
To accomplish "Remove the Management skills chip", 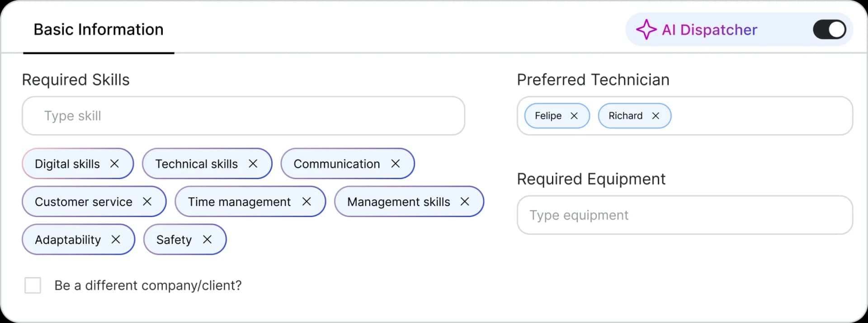I will coord(465,202).
